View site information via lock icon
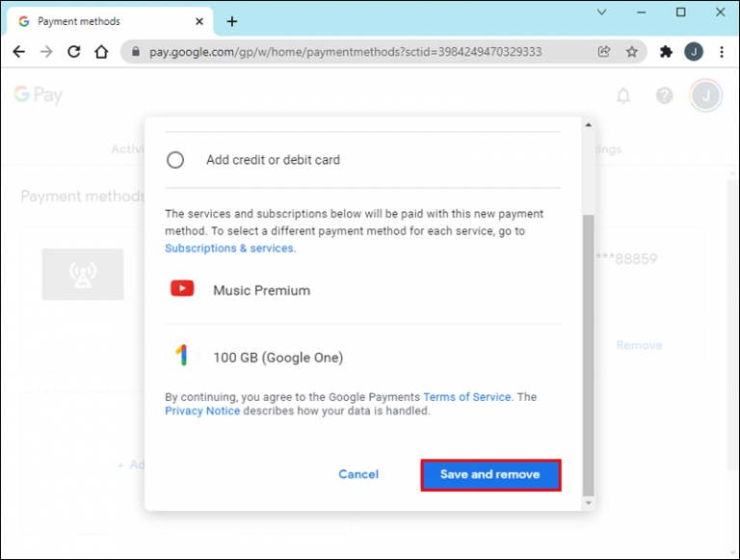 pyautogui.click(x=136, y=51)
